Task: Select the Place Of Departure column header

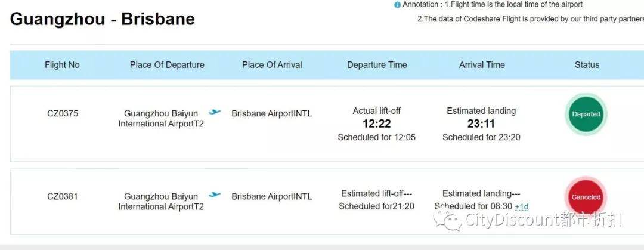Action: [167, 65]
